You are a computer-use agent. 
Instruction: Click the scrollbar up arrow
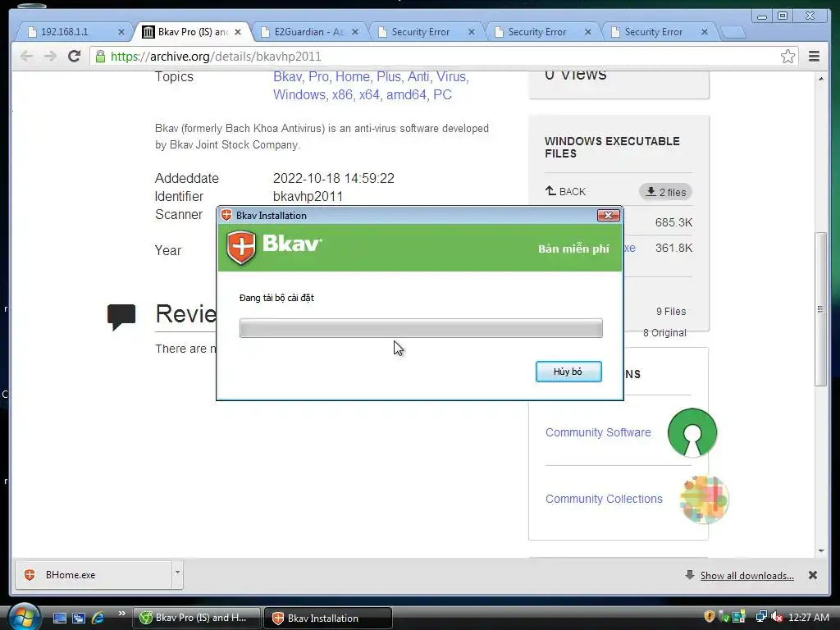pyautogui.click(x=820, y=78)
